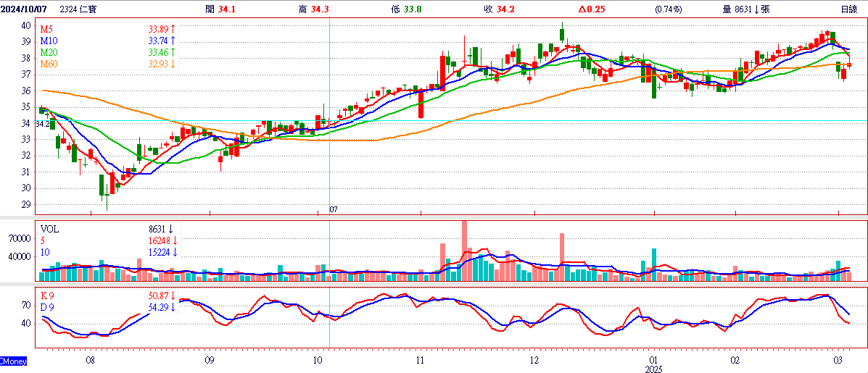Click the down arrow beside M60 value
This screenshot has width=868, height=373.
[x=173, y=64]
